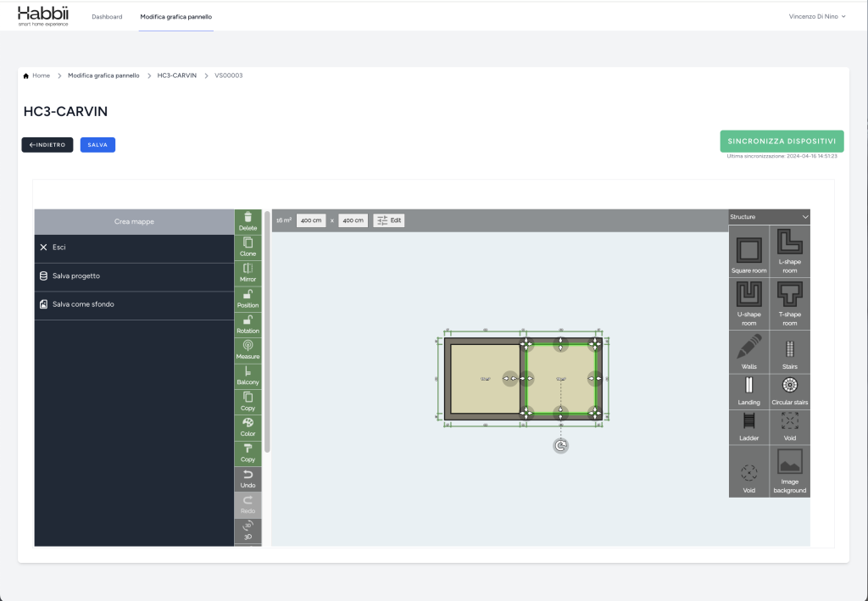Switch to 3D view

[x=248, y=531]
